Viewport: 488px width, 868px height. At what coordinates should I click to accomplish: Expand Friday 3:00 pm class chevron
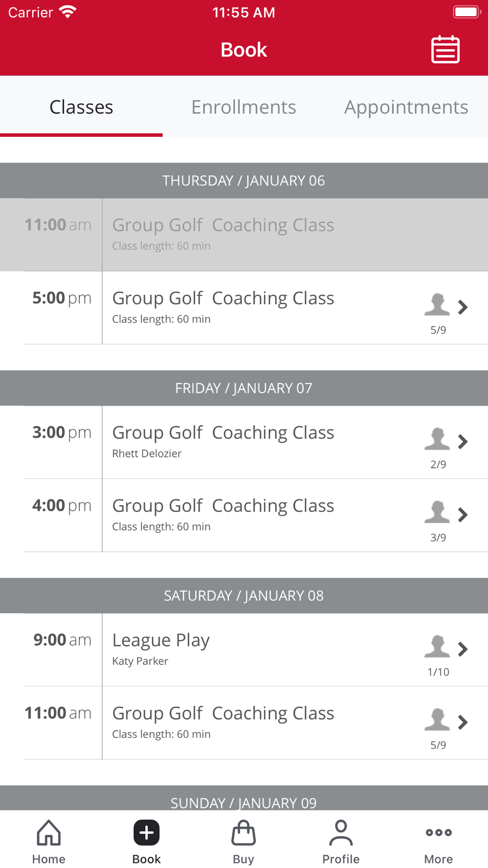[463, 441]
